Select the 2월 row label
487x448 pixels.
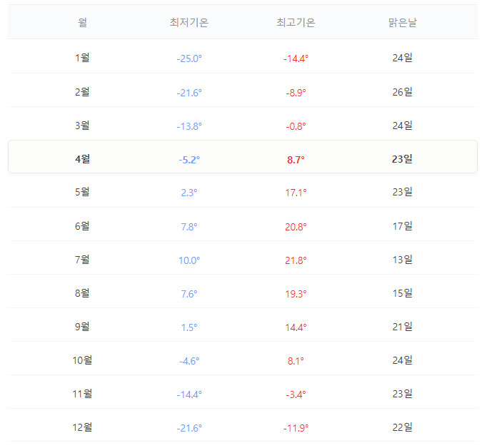point(82,92)
